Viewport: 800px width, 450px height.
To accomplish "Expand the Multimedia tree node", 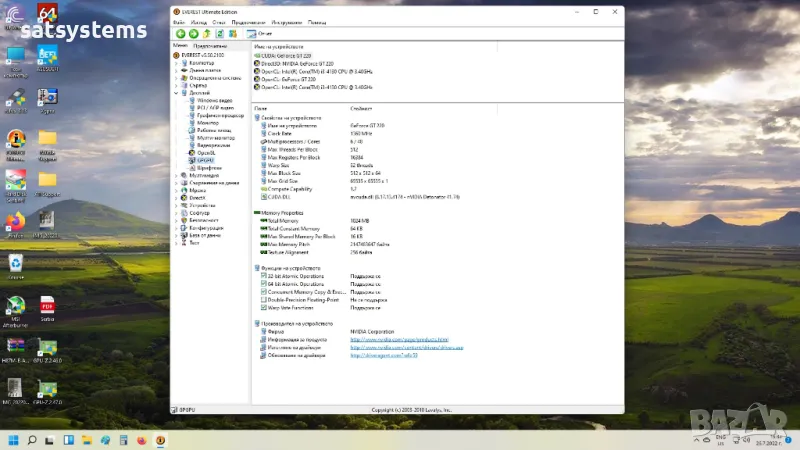I will (x=177, y=175).
